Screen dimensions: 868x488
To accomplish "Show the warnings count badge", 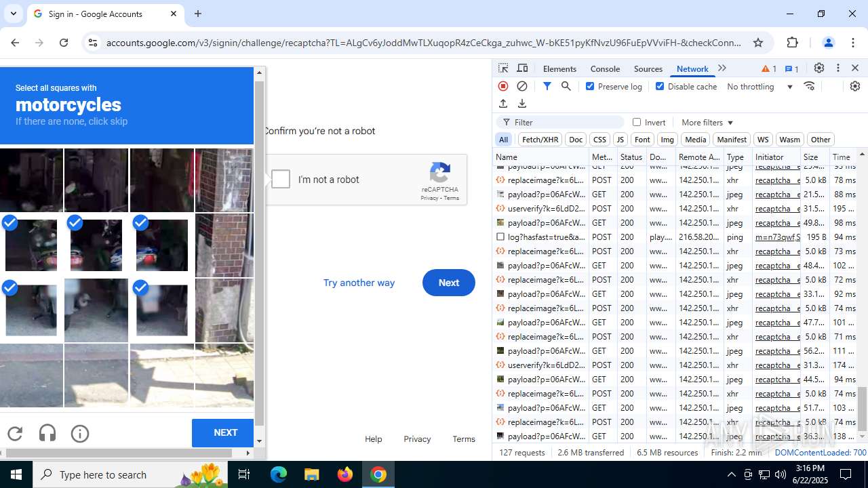I will point(769,68).
